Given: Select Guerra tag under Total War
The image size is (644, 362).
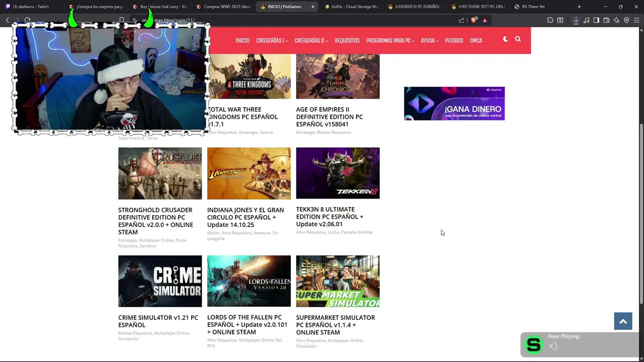Looking at the screenshot, I should pos(266,132).
